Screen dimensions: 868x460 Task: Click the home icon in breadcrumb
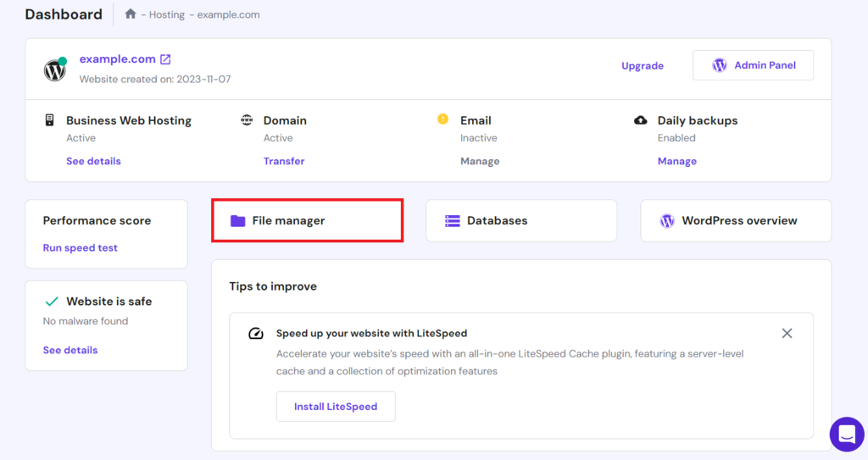[x=130, y=14]
